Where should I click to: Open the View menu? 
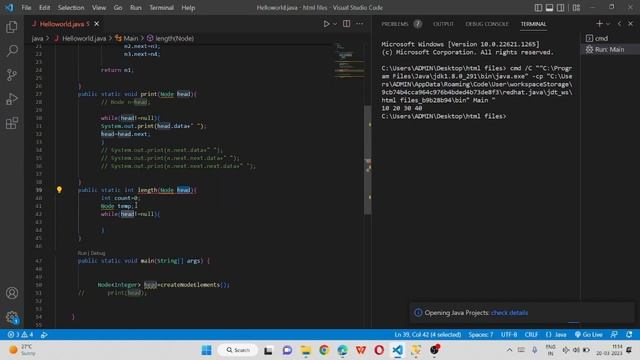(99, 8)
